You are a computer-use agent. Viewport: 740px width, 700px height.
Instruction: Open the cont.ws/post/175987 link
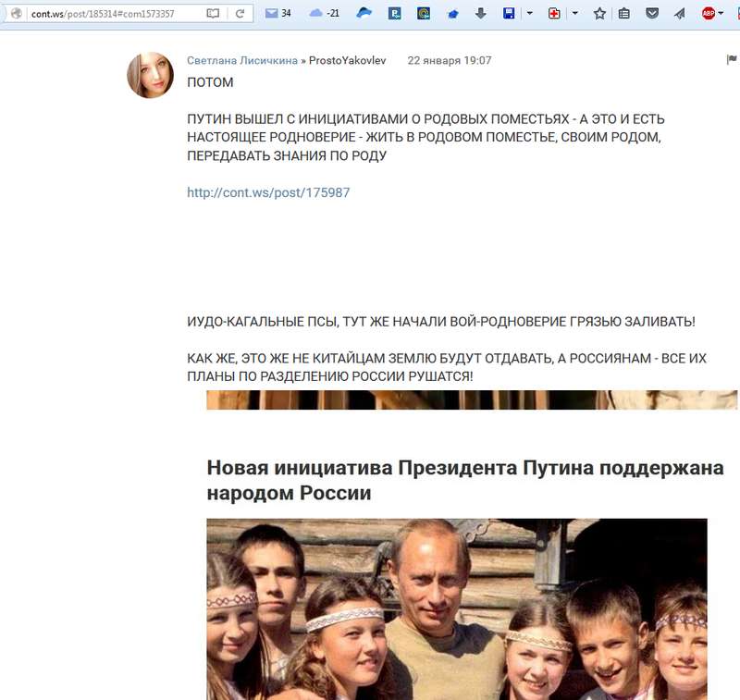tap(268, 192)
